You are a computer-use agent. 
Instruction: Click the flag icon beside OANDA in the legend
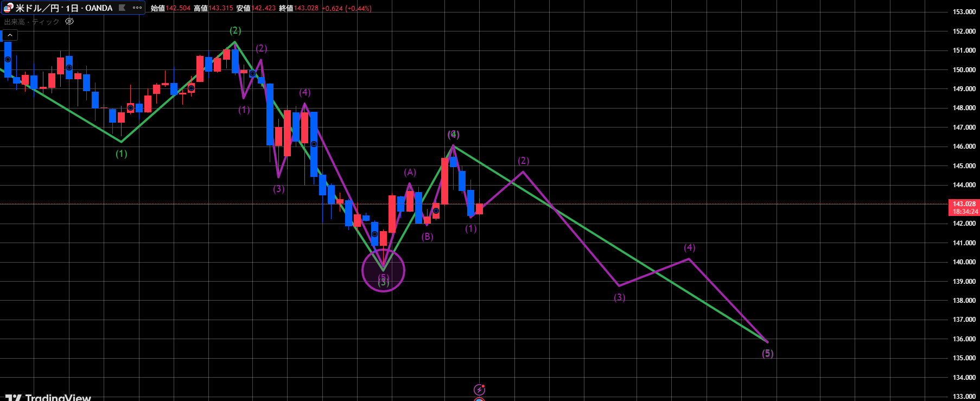[x=122, y=8]
